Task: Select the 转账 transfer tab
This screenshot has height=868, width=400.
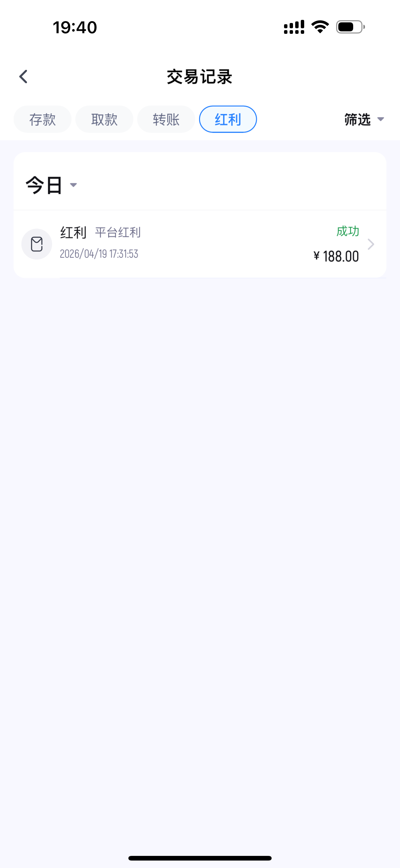Action: [x=166, y=119]
